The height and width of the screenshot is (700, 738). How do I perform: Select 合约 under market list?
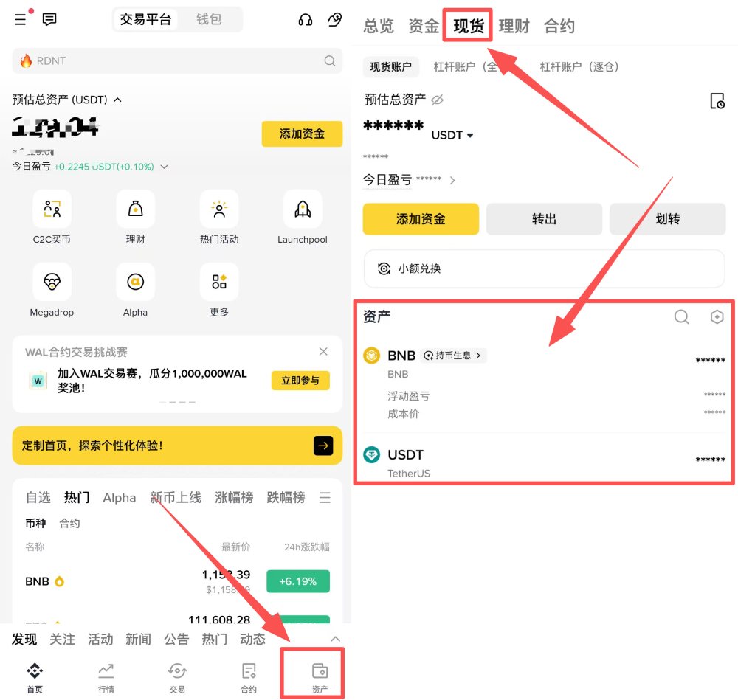[x=69, y=523]
